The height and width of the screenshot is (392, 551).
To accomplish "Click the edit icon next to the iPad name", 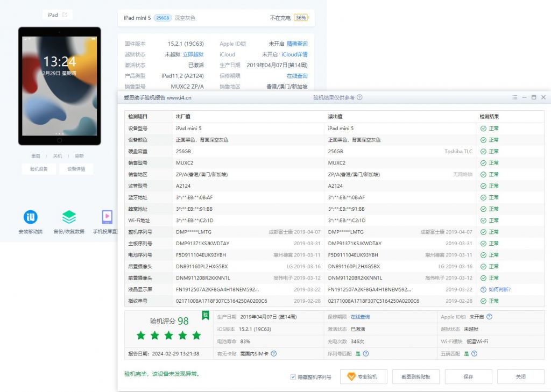I will pyautogui.click(x=66, y=15).
